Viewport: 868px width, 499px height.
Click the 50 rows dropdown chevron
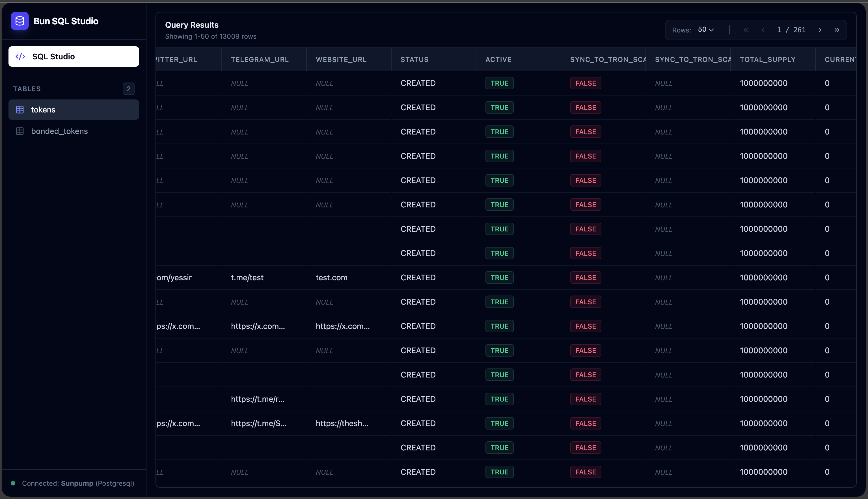pyautogui.click(x=712, y=30)
